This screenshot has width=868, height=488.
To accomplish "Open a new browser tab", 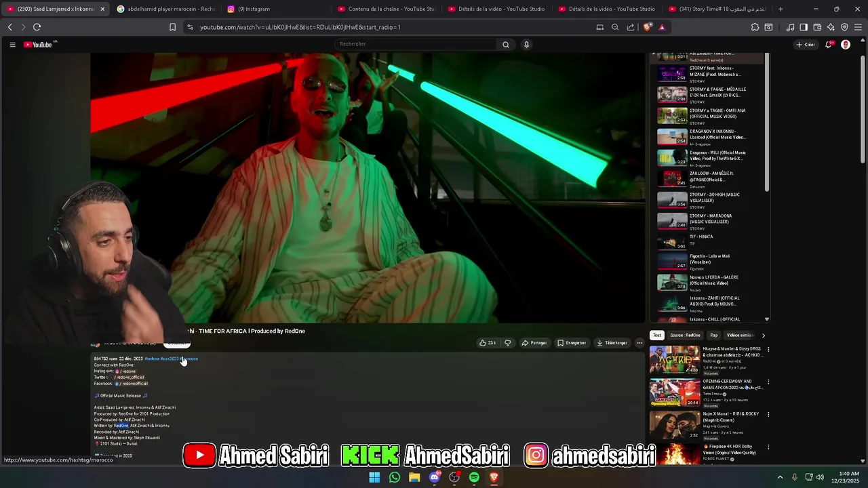I will click(781, 9).
